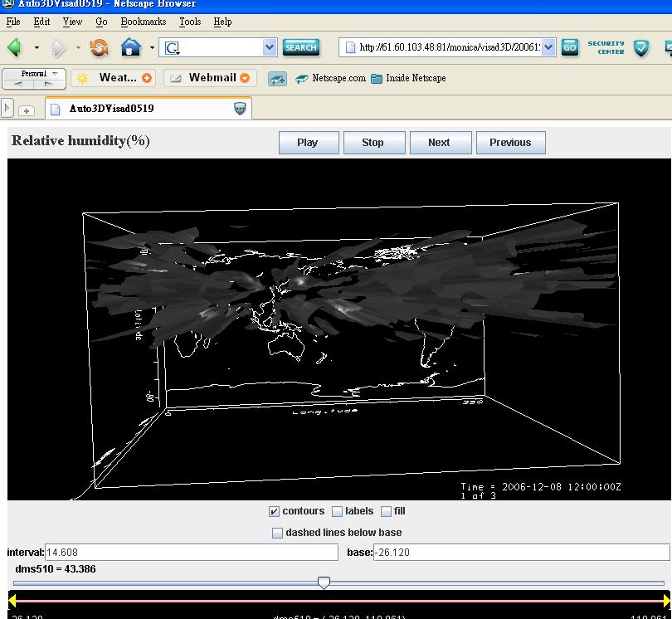Open the URL address bar dropdown
672x619 pixels.
click(548, 47)
